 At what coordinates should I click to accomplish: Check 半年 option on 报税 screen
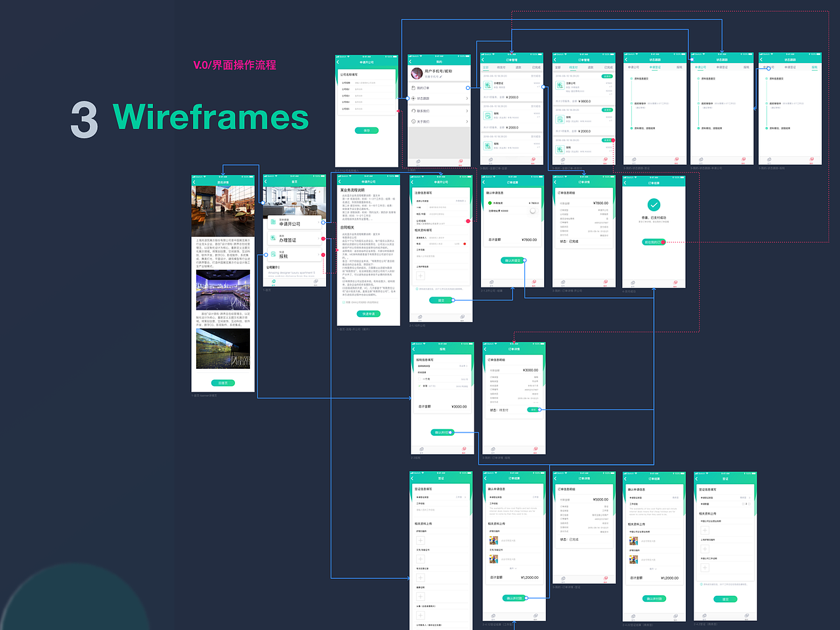tap(419, 386)
